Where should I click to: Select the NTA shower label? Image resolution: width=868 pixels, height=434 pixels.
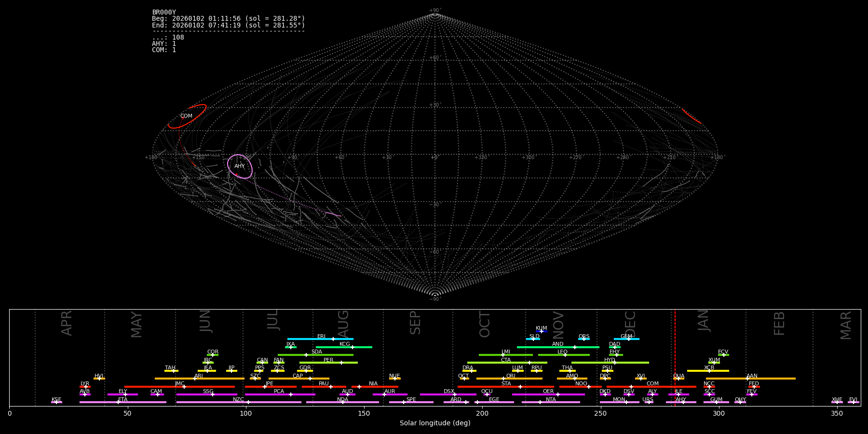(x=551, y=400)
